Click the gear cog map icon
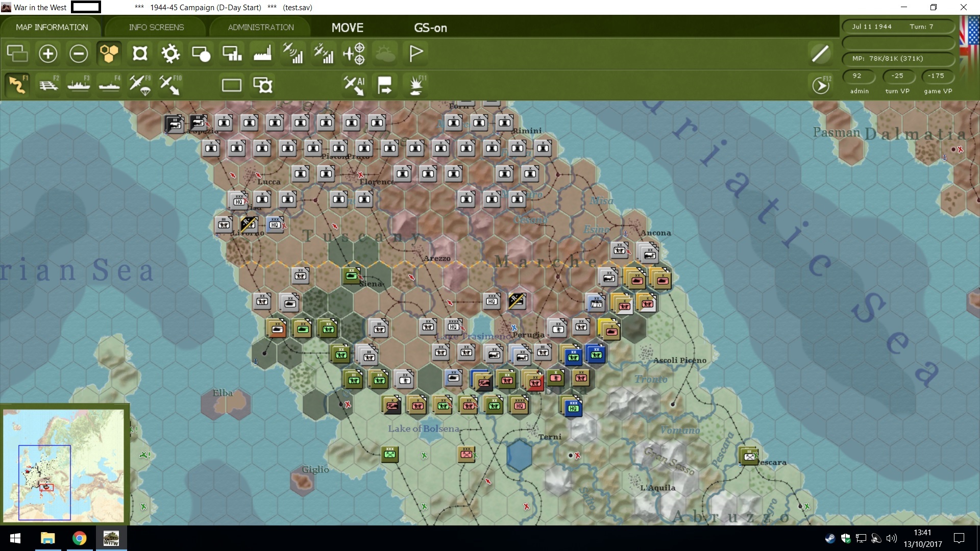980x551 pixels. (170, 53)
